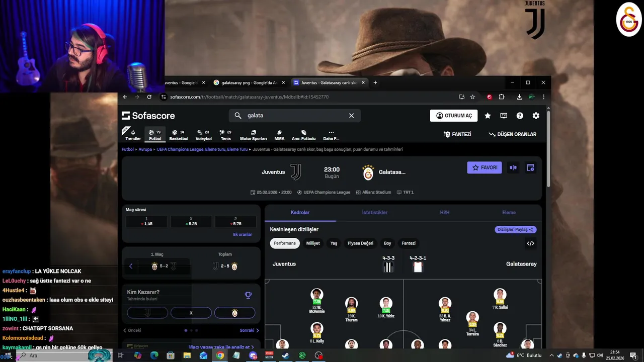Click the 1.45 home win odds

coord(147,221)
